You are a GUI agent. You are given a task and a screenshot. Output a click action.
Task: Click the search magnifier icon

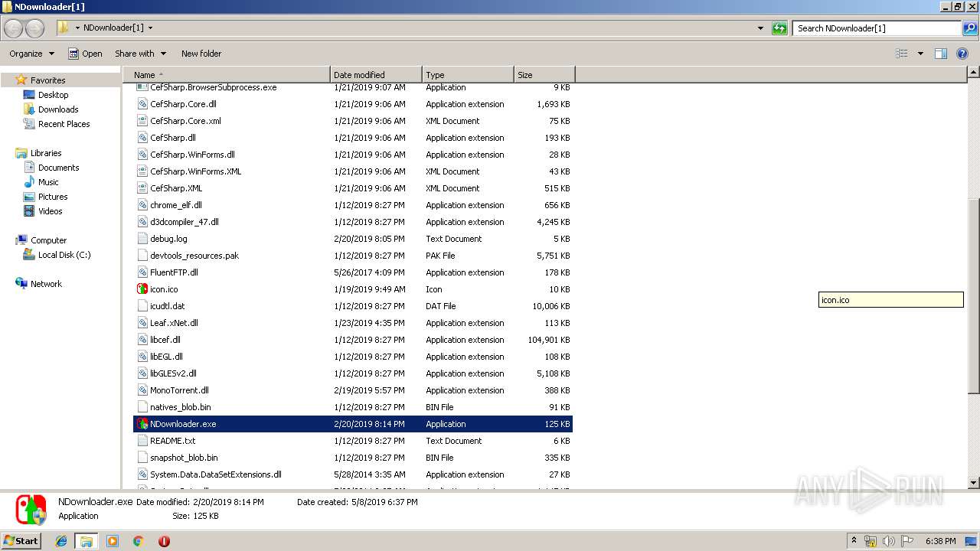970,28
